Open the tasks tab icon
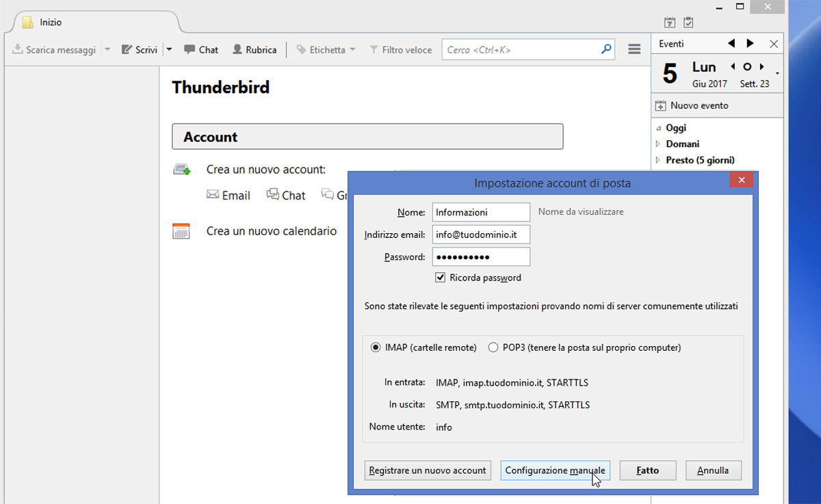 point(688,23)
